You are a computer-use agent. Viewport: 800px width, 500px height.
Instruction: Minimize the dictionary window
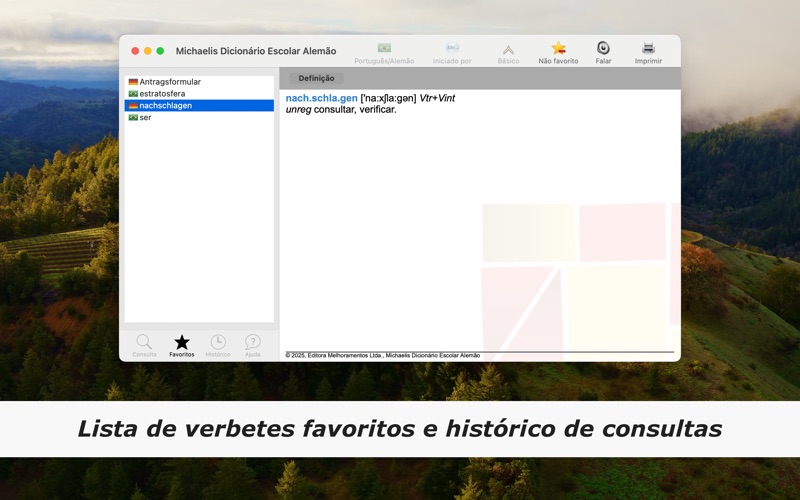147,51
